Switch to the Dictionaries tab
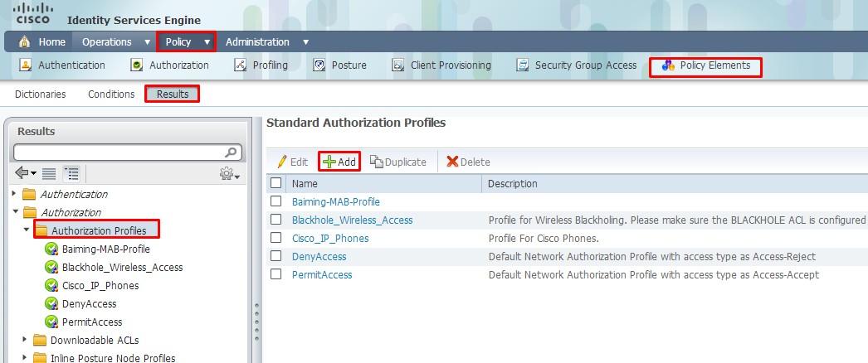The height and width of the screenshot is (363, 868). point(41,94)
